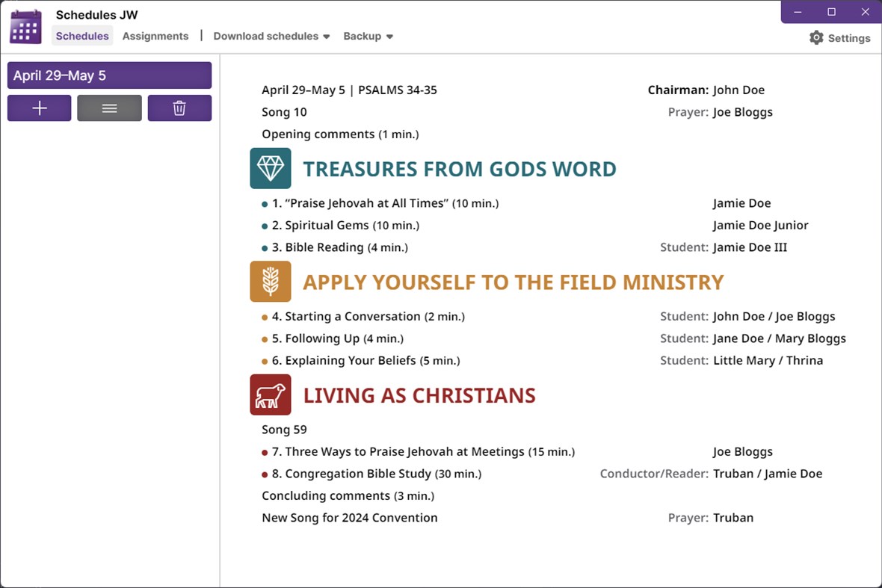The height and width of the screenshot is (588, 882).
Task: Click Jamie Doe beside Praise Jehovah talk
Action: point(741,203)
